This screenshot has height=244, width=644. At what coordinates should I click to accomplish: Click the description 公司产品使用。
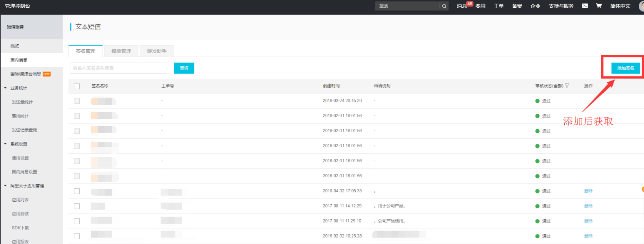392,221
